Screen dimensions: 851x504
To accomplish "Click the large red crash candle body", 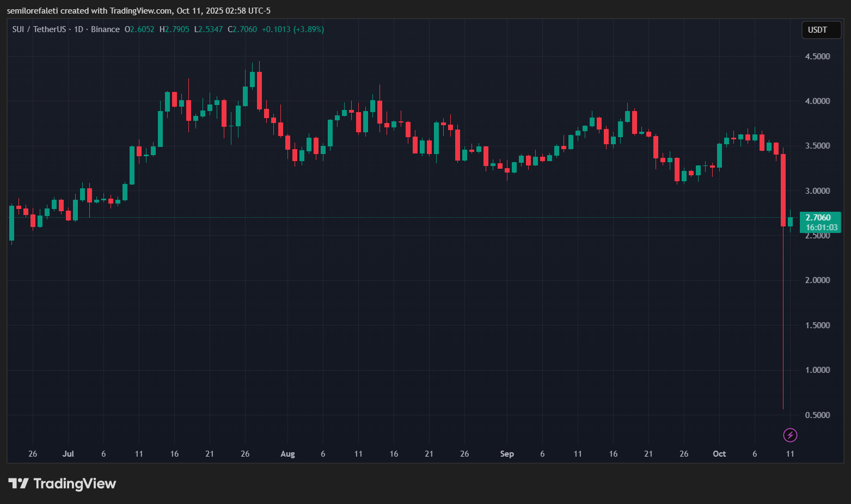I will (x=783, y=189).
